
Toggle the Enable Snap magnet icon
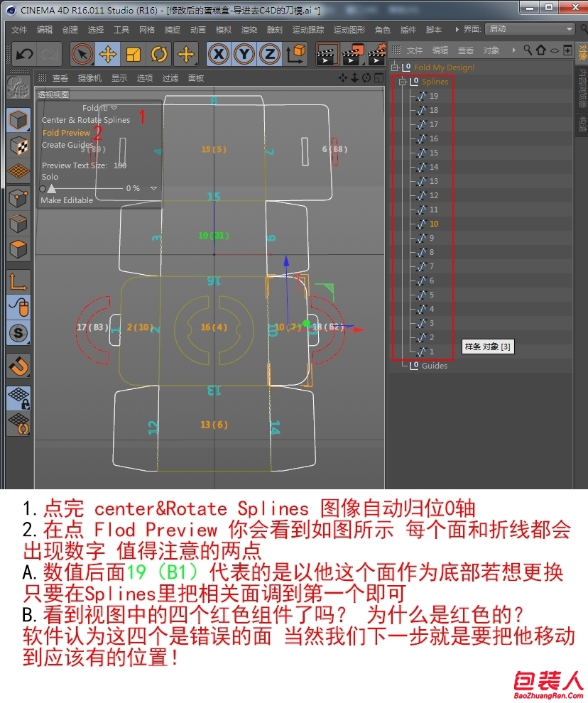coord(18,366)
